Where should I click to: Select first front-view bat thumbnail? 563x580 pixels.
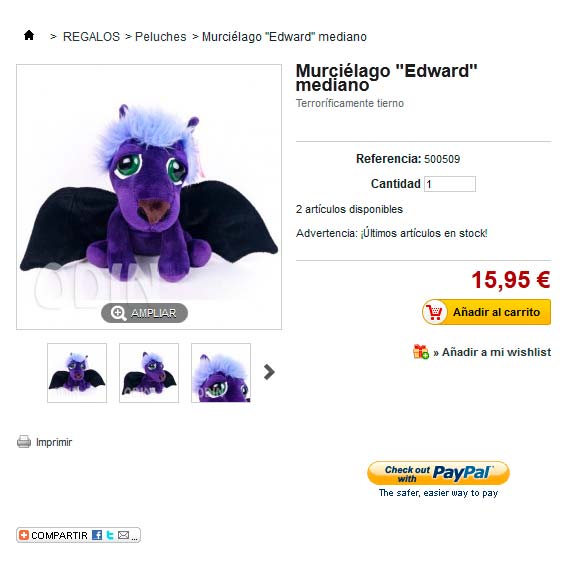77,373
